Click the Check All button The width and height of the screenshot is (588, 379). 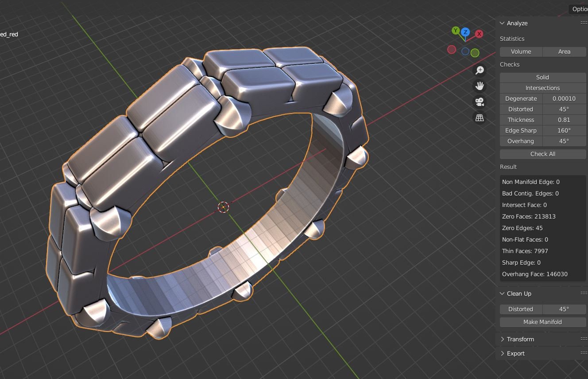point(543,154)
